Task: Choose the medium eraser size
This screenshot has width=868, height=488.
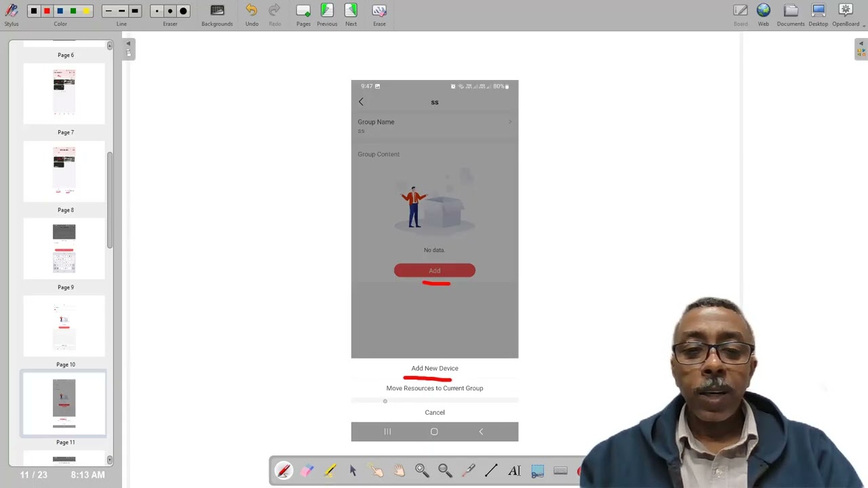Action: coord(170,11)
